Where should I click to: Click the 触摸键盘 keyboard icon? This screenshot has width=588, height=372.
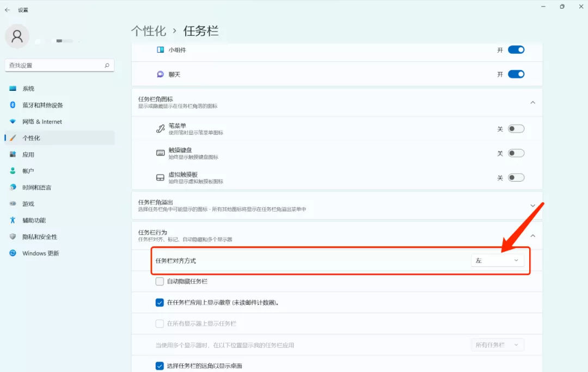click(160, 153)
